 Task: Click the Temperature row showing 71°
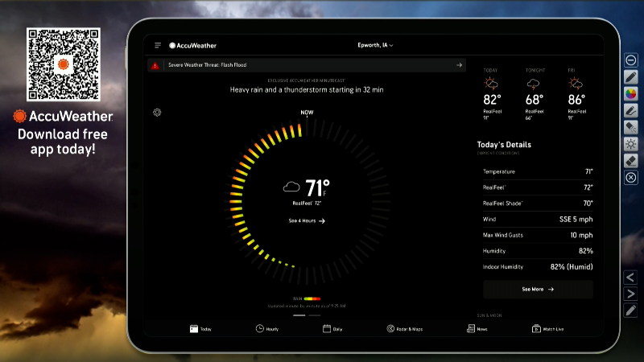538,171
